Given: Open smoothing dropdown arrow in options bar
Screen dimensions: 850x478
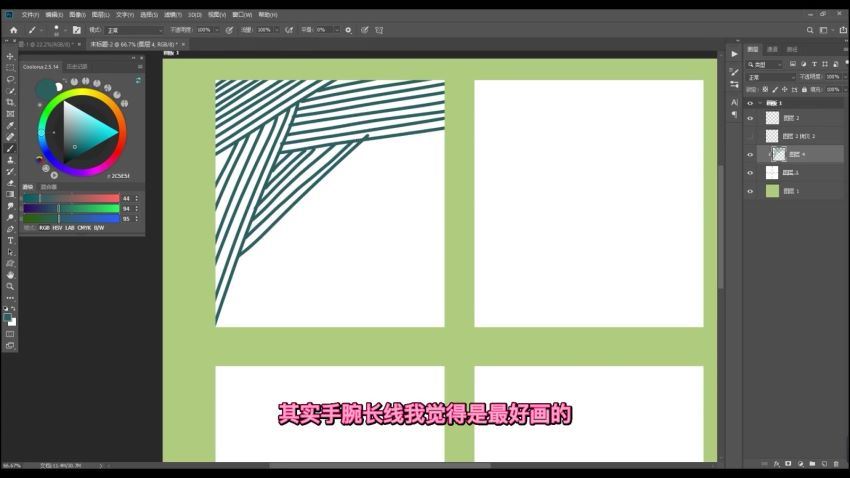Looking at the screenshot, I should pyautogui.click(x=336, y=30).
